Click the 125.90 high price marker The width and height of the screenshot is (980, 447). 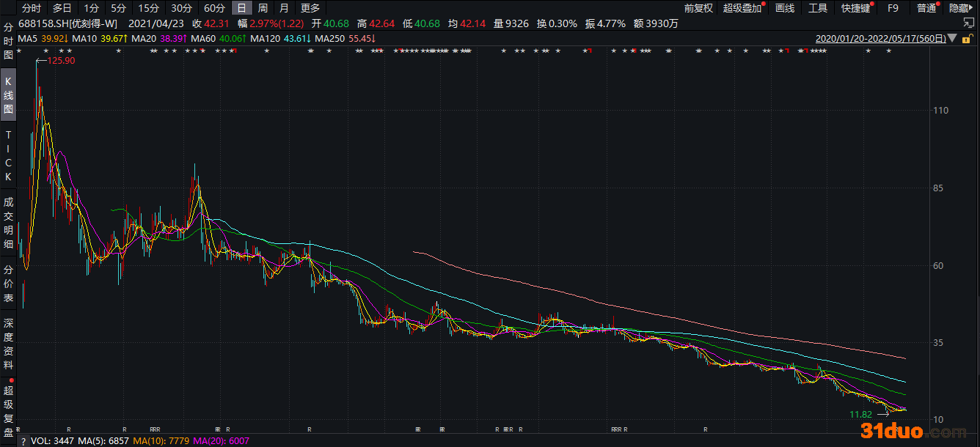[x=62, y=60]
